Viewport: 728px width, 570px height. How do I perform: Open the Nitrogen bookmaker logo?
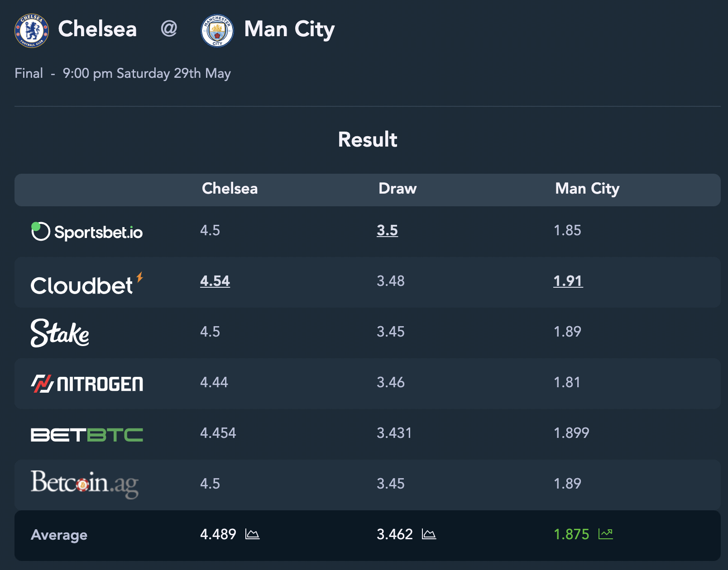pos(87,384)
